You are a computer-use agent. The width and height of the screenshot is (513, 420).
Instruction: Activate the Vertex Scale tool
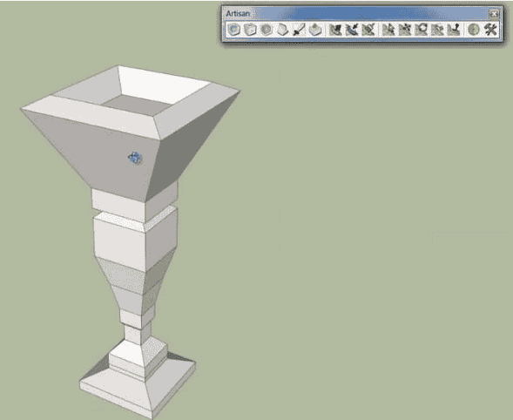tap(437, 30)
